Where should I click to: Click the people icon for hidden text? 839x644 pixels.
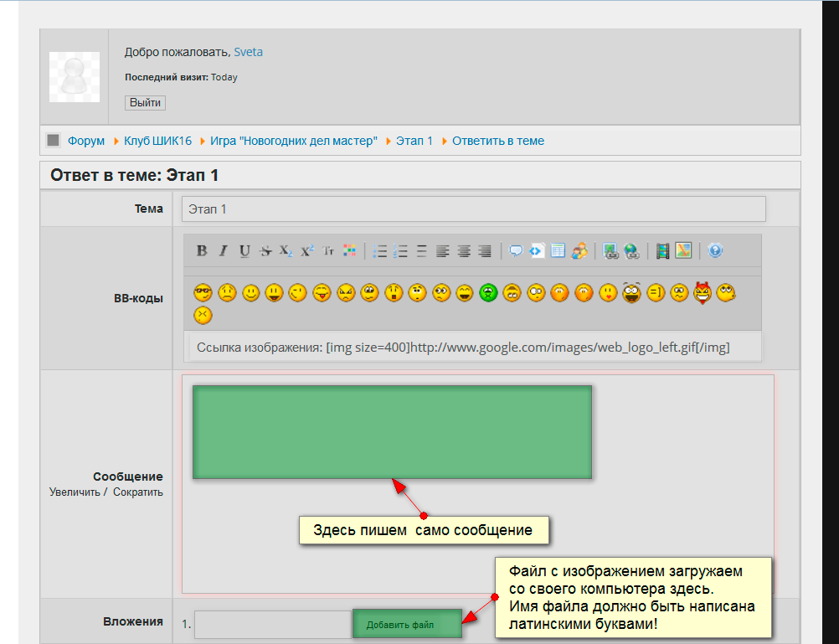click(x=579, y=250)
